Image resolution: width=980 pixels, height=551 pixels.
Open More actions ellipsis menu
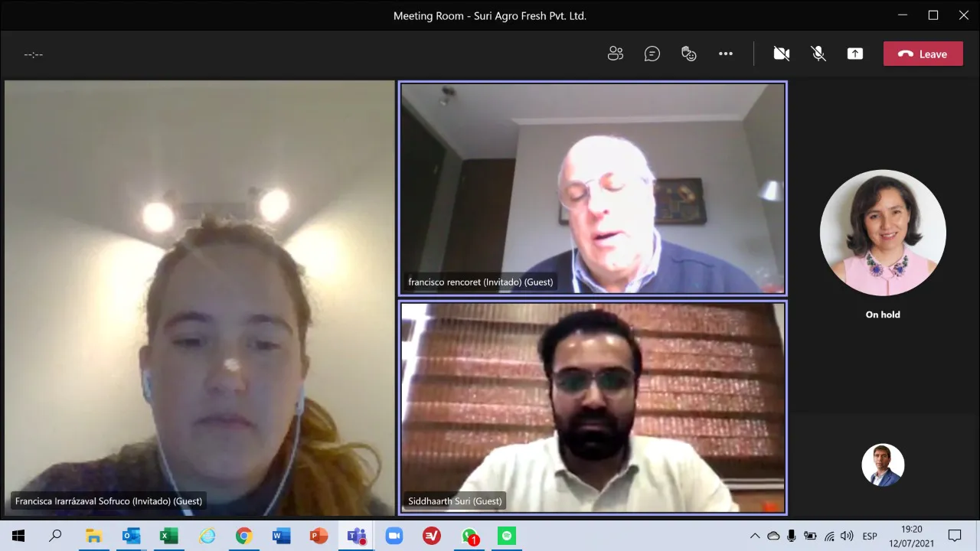pos(726,54)
